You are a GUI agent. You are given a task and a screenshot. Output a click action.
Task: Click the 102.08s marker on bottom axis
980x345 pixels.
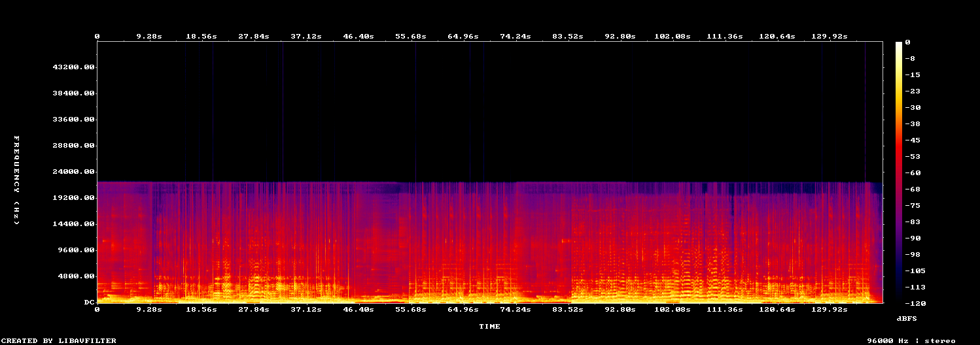tap(673, 309)
